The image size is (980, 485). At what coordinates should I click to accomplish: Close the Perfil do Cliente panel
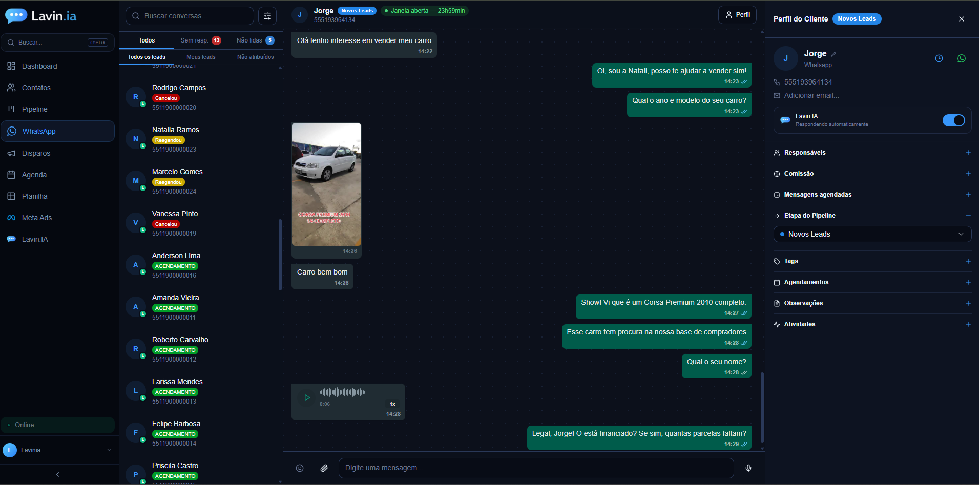tap(962, 19)
